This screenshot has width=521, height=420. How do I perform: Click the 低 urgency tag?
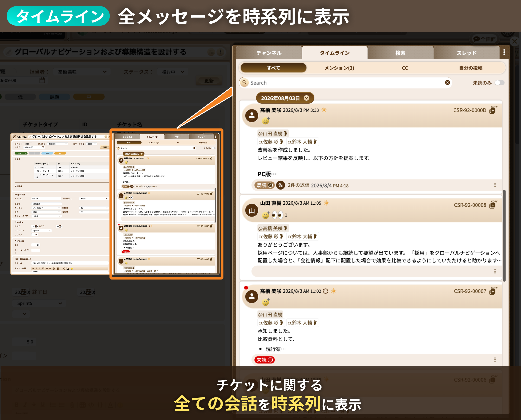20,97
